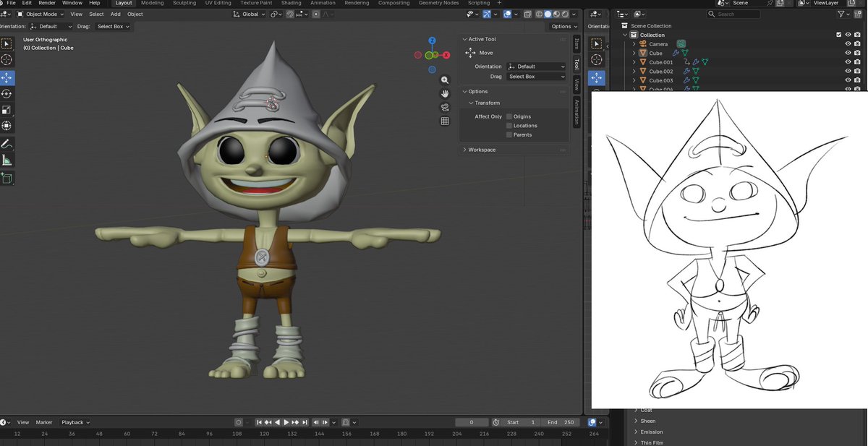868x446 pixels.
Task: Open the Drag dropdown in the Active Tool panel
Action: pos(536,77)
